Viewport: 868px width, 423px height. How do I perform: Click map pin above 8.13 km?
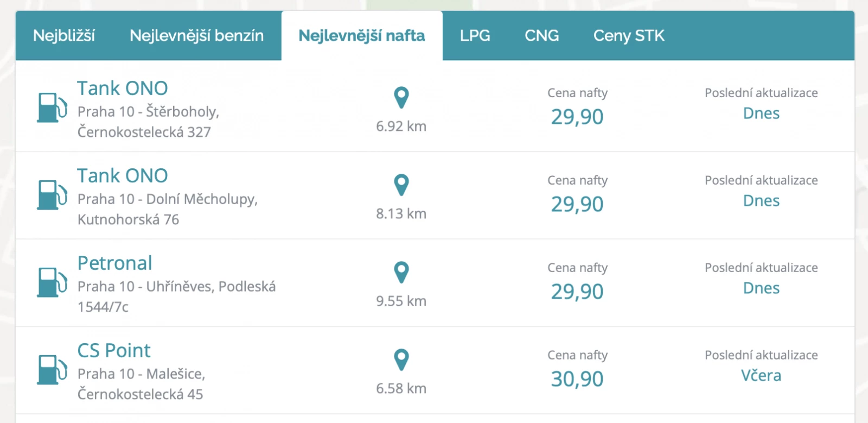(x=401, y=185)
